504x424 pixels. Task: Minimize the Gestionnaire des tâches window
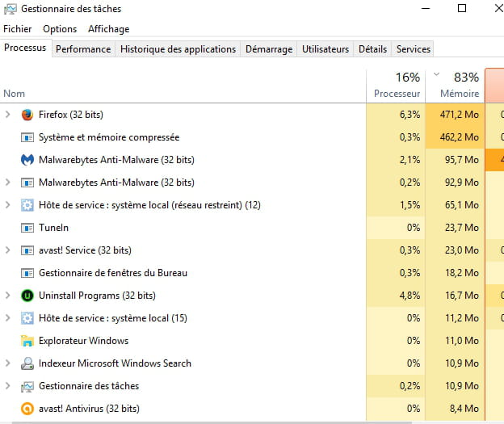coord(426,8)
